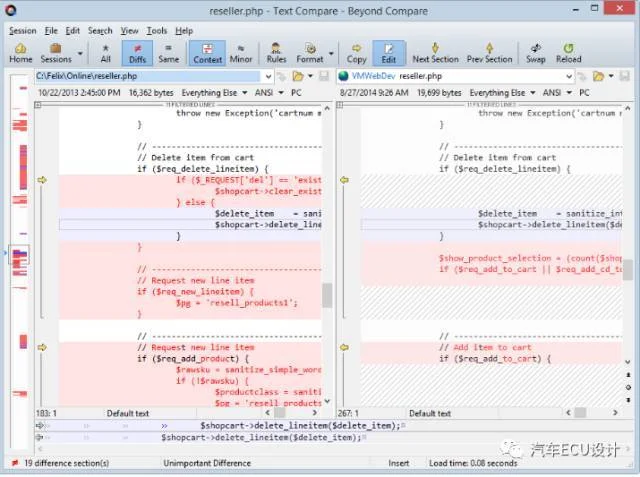This screenshot has width=640, height=477.
Task: Open the Sessions button
Action: coord(56,53)
